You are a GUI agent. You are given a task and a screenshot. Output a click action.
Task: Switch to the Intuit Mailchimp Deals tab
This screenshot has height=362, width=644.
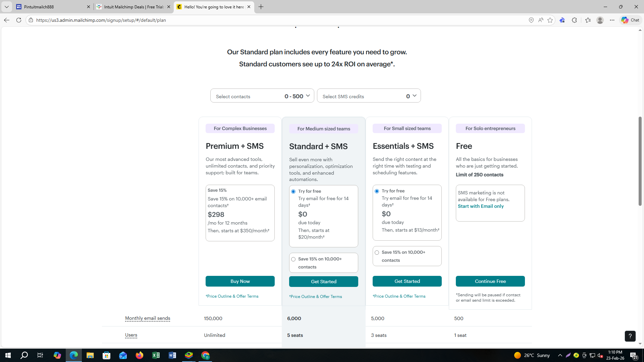coord(133,7)
